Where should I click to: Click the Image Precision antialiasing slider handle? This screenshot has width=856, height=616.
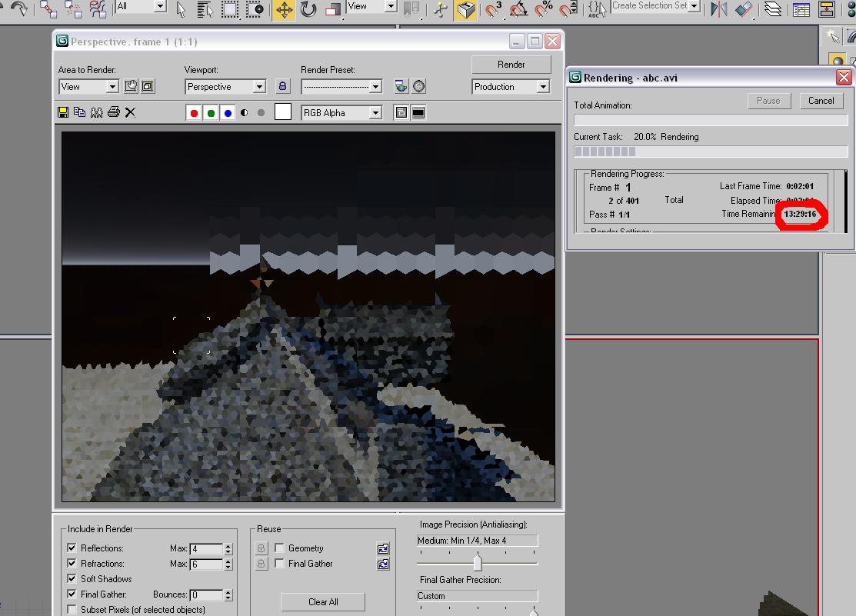tap(477, 562)
